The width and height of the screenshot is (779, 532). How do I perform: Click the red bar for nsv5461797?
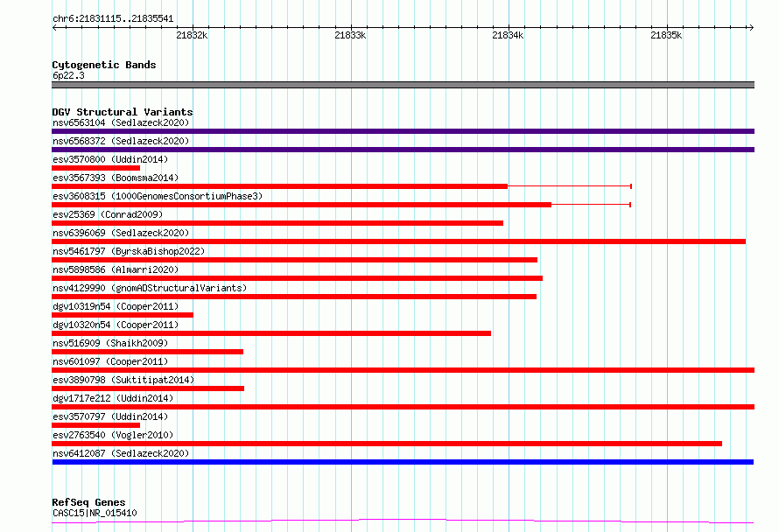point(295,260)
